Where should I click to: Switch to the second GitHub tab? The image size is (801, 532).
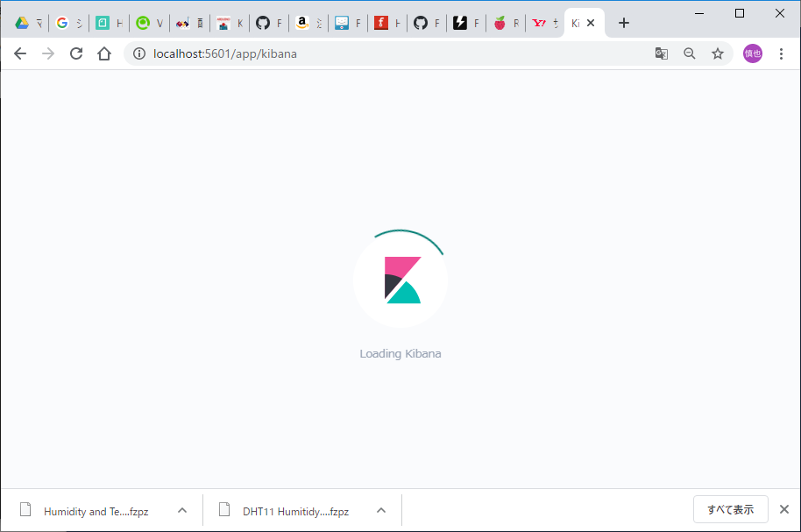tap(427, 23)
